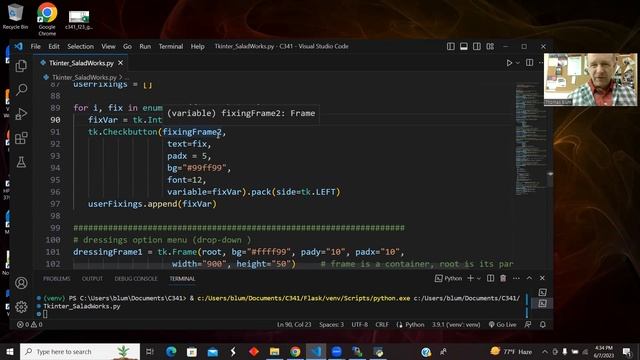The height and width of the screenshot is (360, 640).
Task: Split the terminal pane
Action: (490, 278)
